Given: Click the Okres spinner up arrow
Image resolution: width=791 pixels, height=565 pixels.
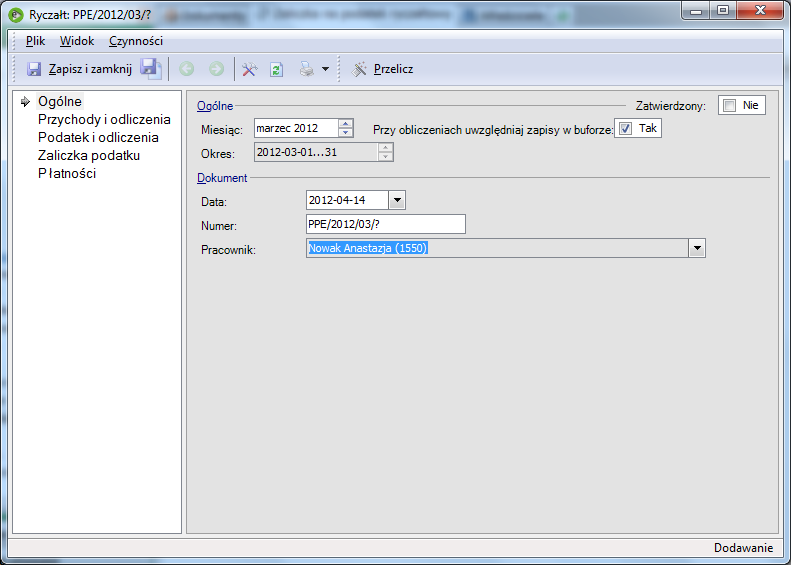Looking at the screenshot, I should [385, 148].
